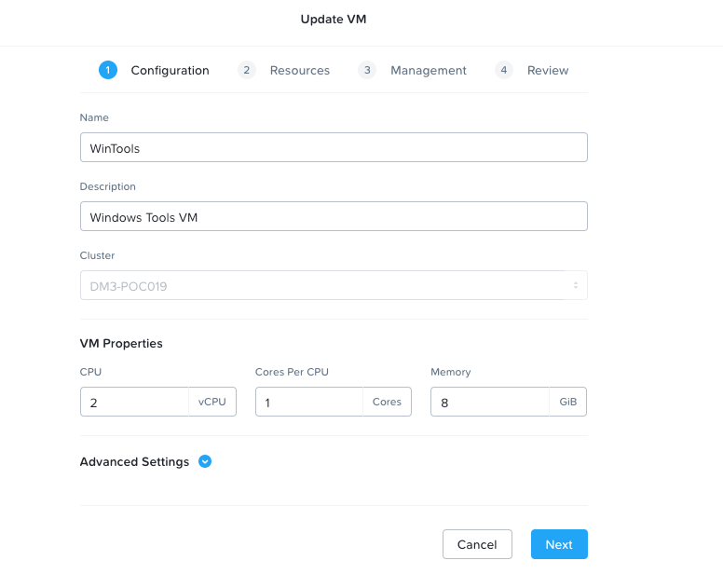Jump to the Review step
Image resolution: width=723 pixels, height=588 pixels.
click(547, 70)
